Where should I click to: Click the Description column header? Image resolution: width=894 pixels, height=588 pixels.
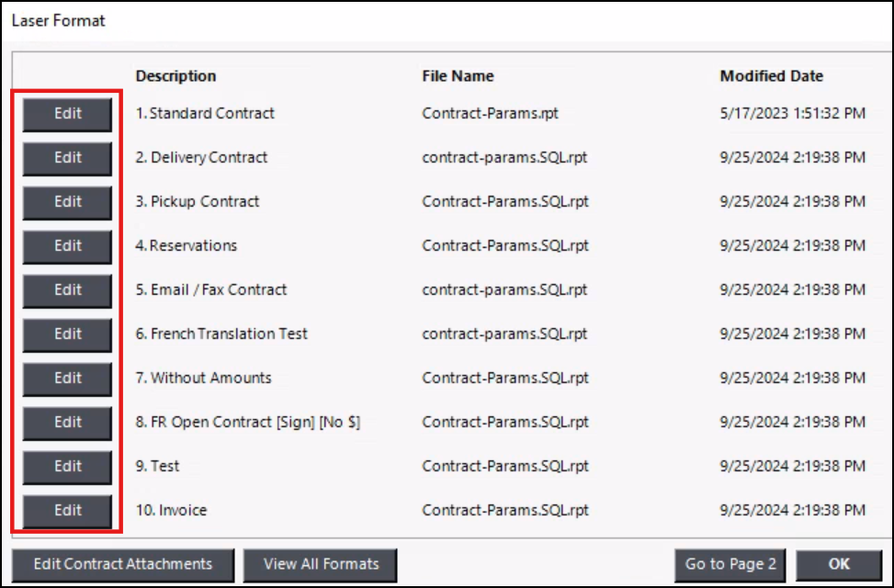pos(175,76)
